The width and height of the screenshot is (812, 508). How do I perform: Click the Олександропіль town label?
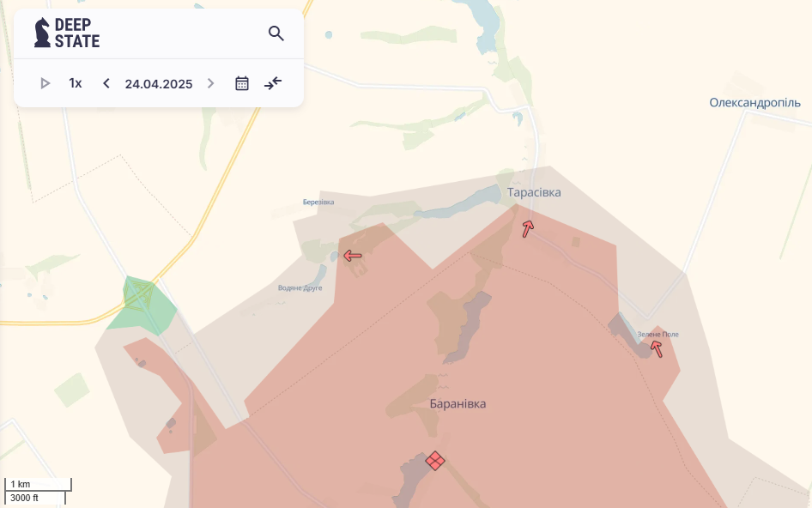[754, 102]
